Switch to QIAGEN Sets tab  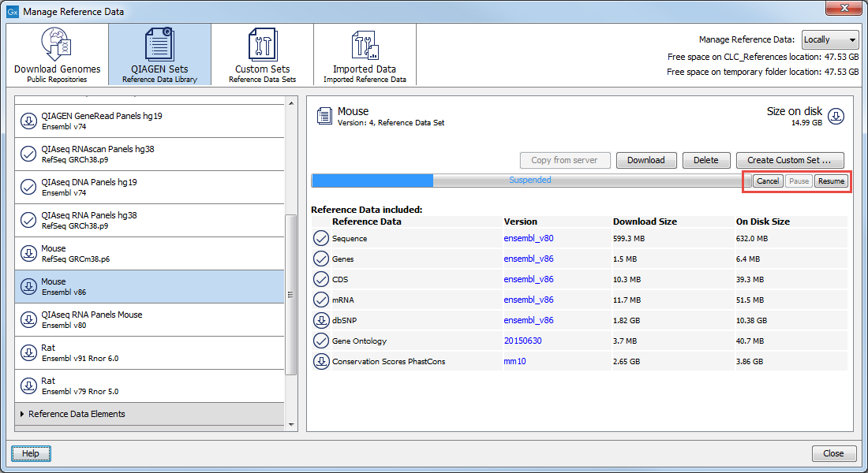[159, 54]
